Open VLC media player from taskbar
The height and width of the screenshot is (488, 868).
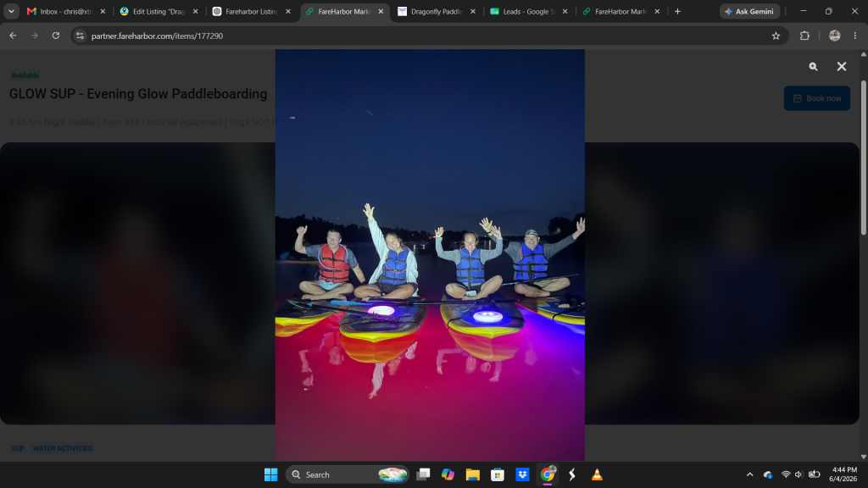(597, 474)
